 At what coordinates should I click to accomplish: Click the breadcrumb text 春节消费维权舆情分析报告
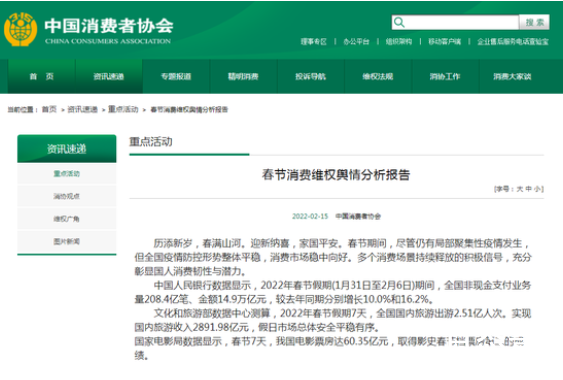click(x=189, y=110)
